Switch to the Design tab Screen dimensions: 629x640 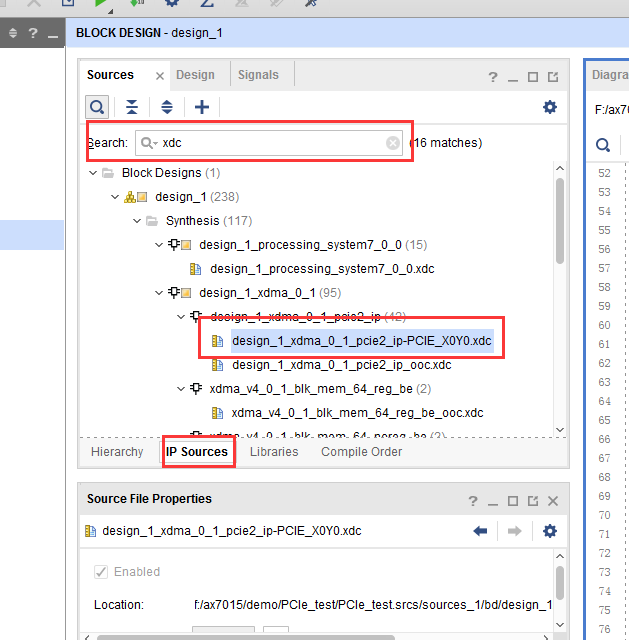pos(195,75)
